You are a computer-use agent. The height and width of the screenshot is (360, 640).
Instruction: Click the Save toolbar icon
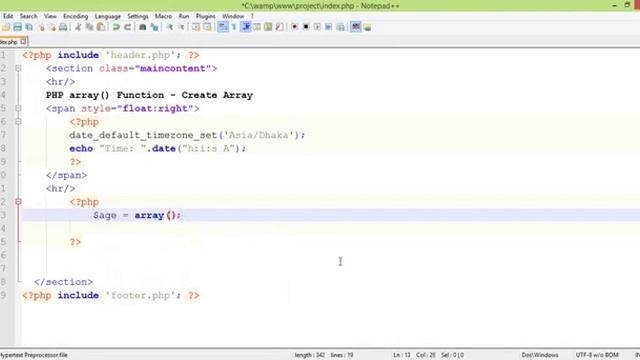pos(18,27)
